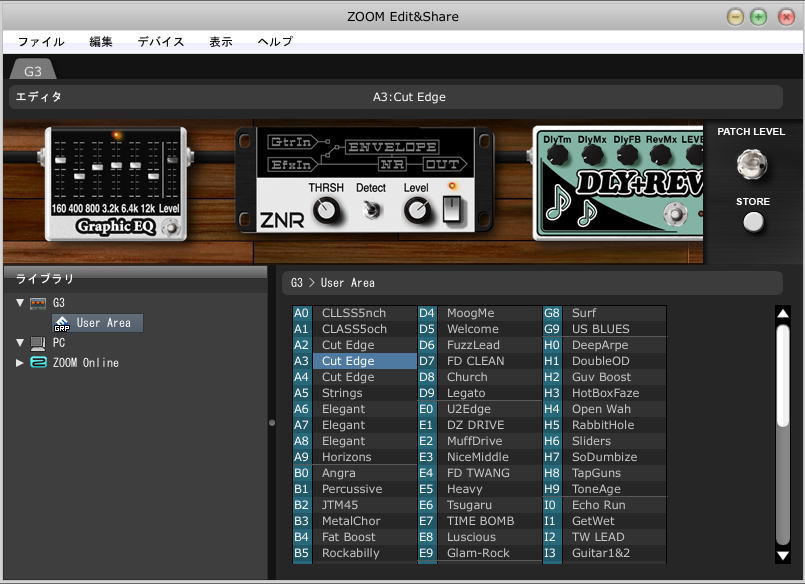The height and width of the screenshot is (584, 805).
Task: Click the ZNR Level knob
Action: coord(416,210)
